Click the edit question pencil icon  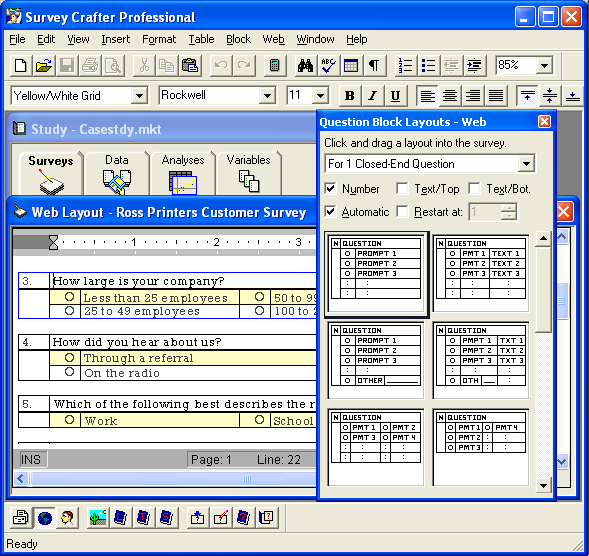[220, 518]
